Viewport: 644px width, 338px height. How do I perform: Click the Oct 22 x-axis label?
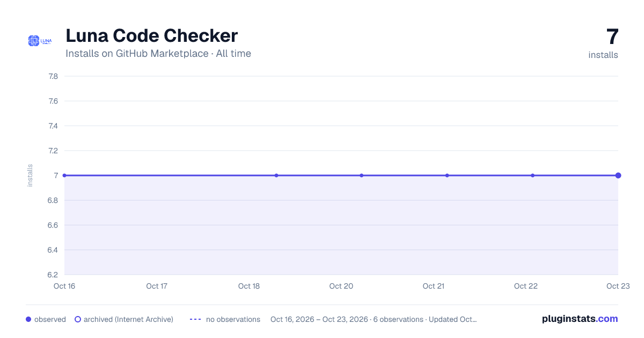(x=526, y=286)
